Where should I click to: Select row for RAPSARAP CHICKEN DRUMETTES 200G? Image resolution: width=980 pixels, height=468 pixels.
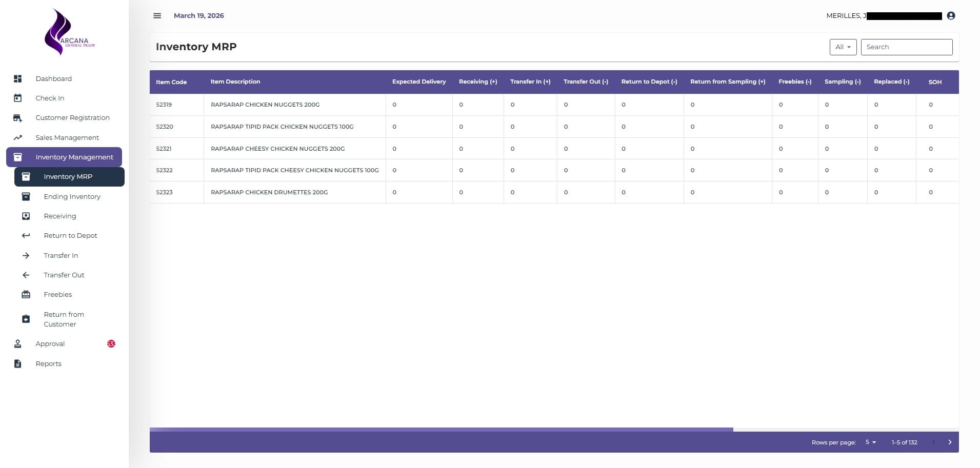tap(269, 192)
